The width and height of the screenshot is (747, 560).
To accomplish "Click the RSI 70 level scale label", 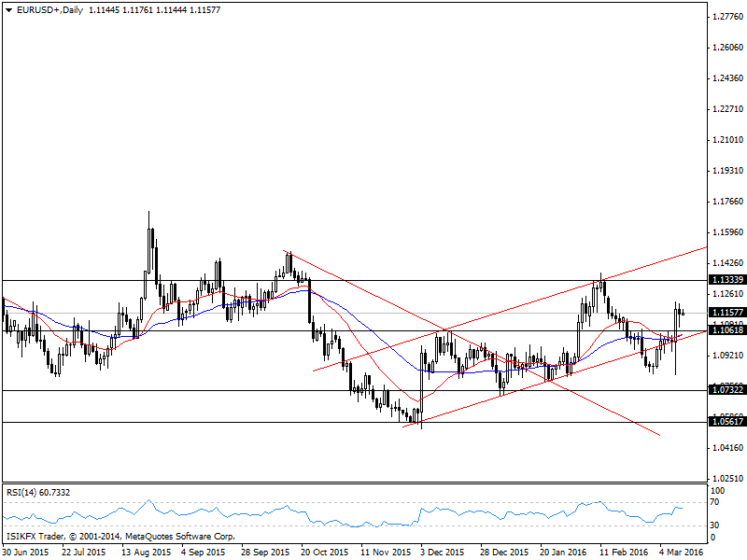I will pos(714,502).
